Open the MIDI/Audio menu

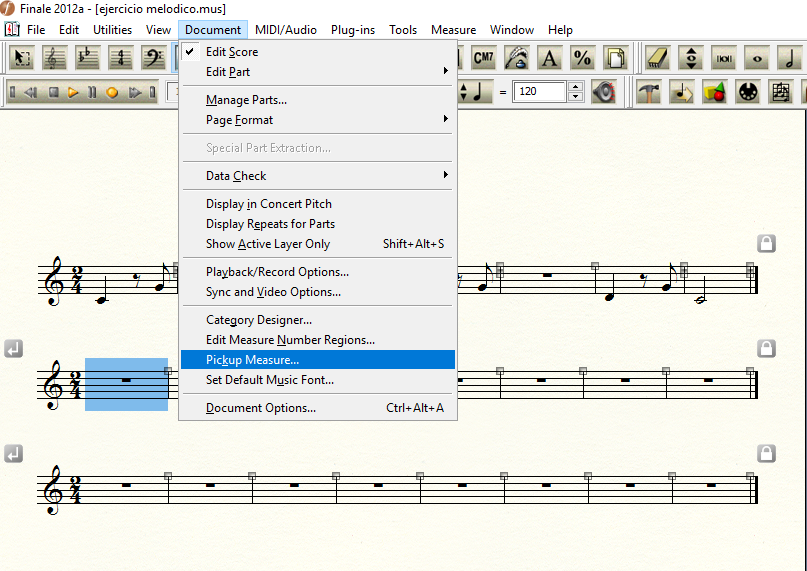[x=286, y=30]
